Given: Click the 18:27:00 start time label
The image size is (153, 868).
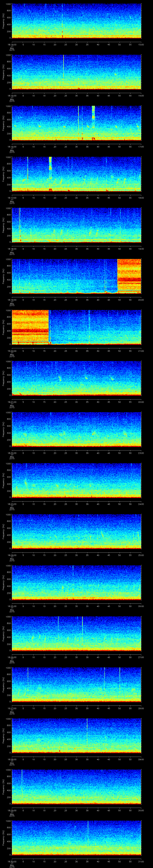Looking at the screenshot, I should (12, 708).
